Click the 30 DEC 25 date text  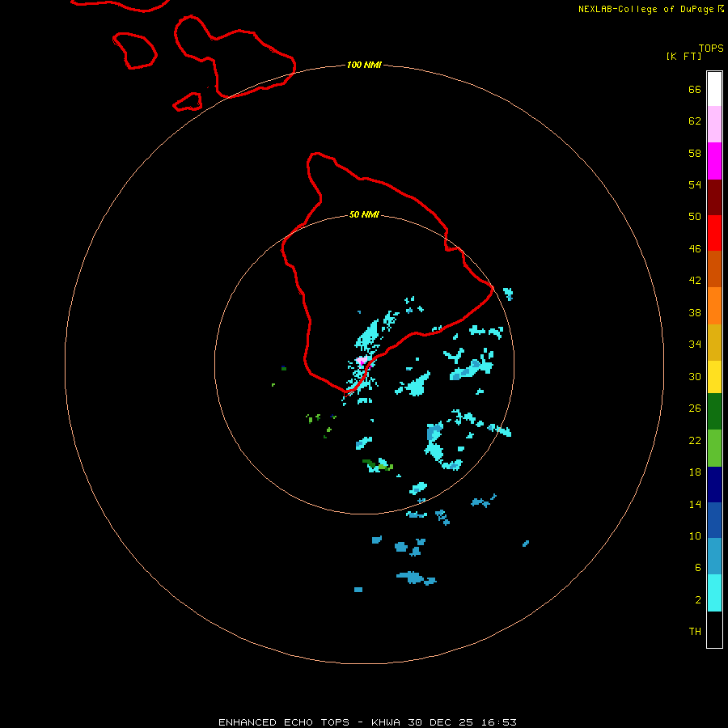pos(441,722)
